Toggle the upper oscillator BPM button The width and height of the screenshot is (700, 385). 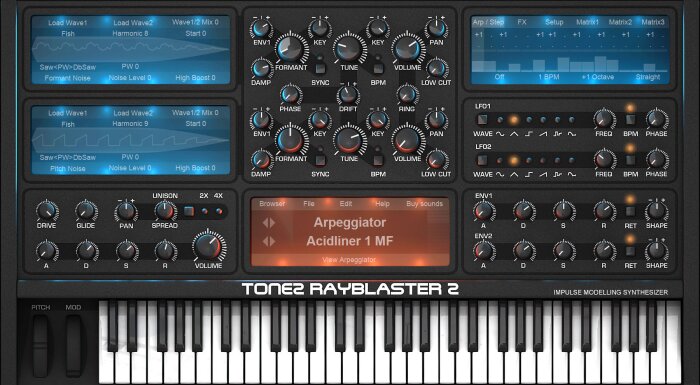coord(378,68)
